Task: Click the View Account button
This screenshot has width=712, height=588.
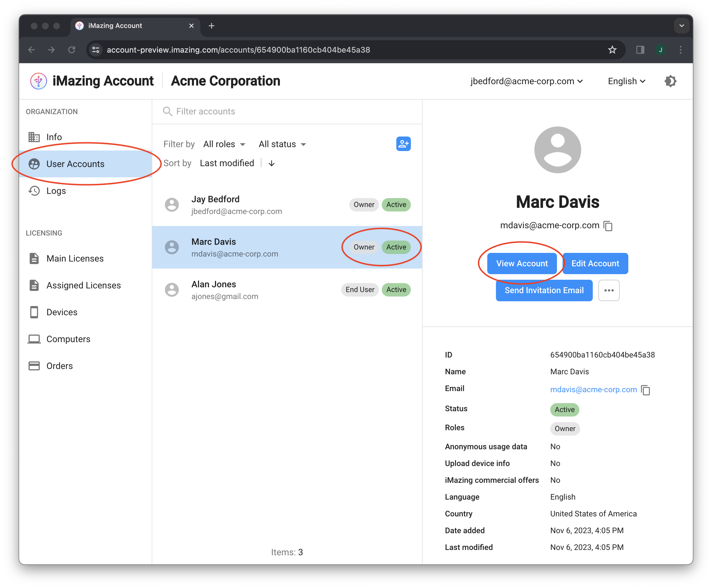Action: pyautogui.click(x=522, y=264)
